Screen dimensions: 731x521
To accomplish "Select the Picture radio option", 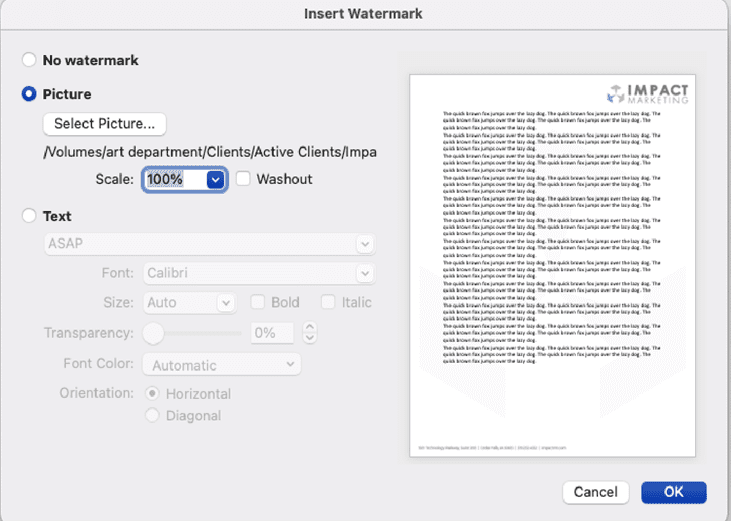I will pos(29,94).
